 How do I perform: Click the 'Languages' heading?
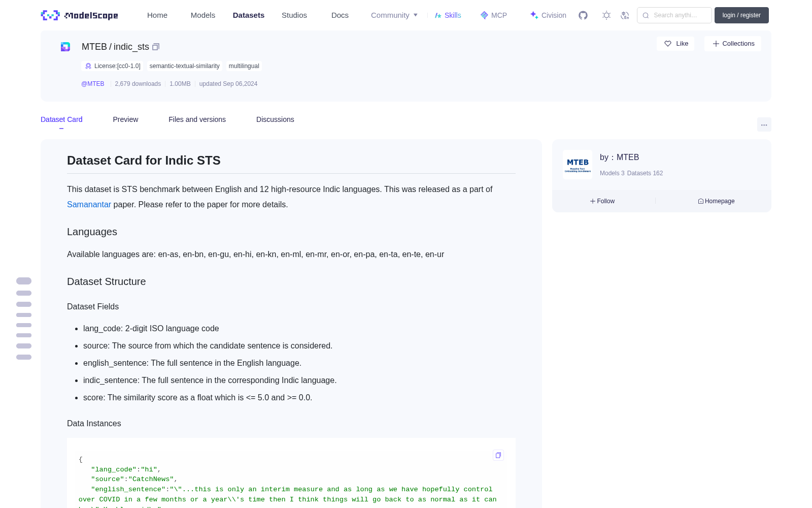point(92,232)
